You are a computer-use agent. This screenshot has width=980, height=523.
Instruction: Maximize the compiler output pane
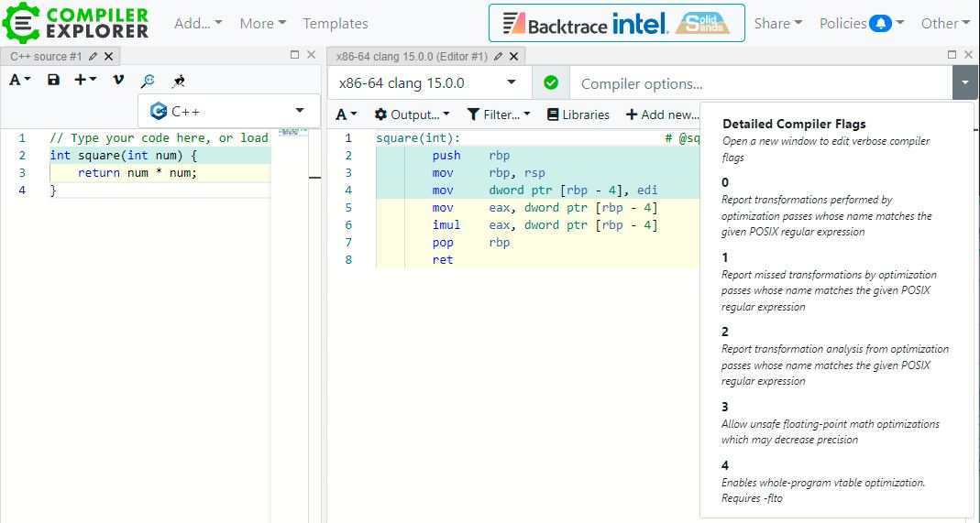[952, 55]
